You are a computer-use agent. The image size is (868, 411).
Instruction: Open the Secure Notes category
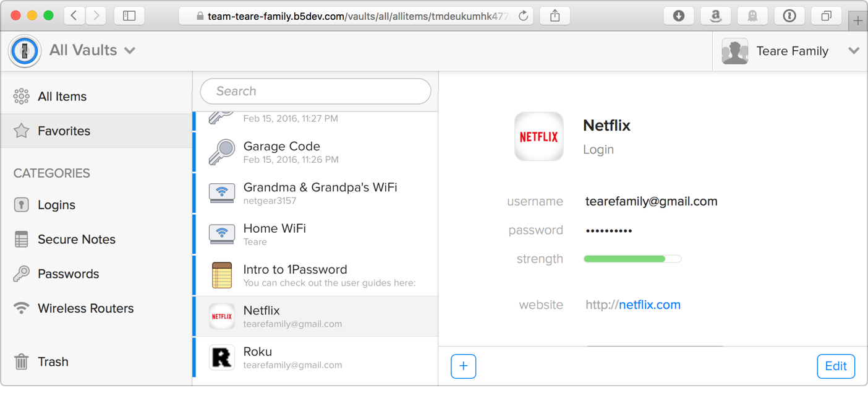coord(96,240)
